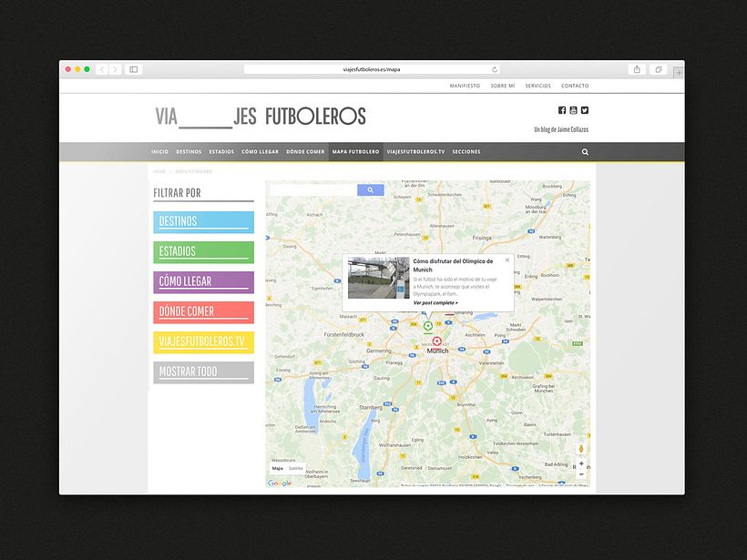Click the blue map search button
Screen dimensions: 747x560
click(x=371, y=190)
